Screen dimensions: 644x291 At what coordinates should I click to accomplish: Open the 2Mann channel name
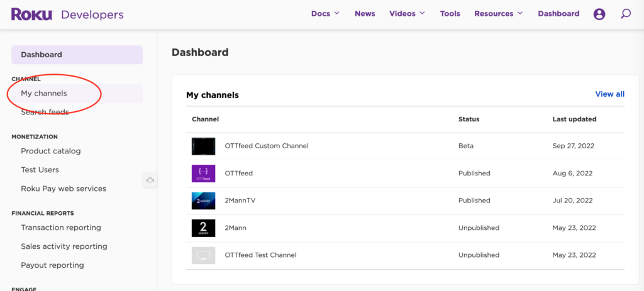click(235, 228)
